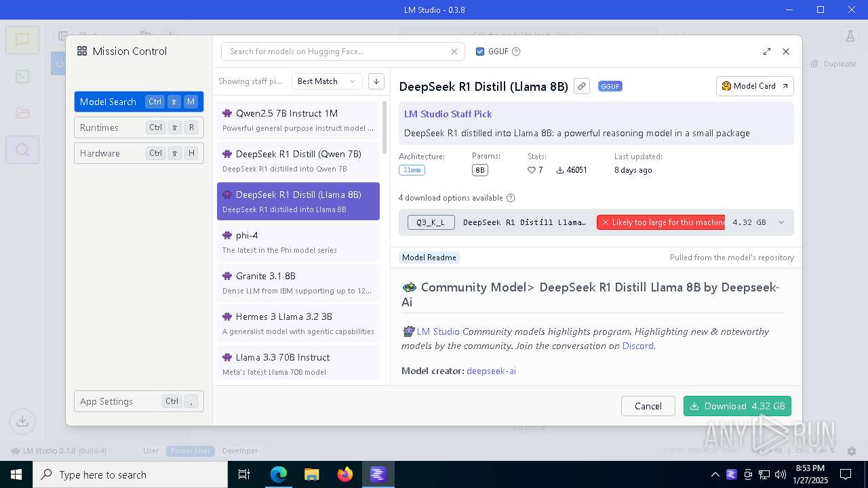
Task: Switch to Power User mode
Action: [x=191, y=451]
